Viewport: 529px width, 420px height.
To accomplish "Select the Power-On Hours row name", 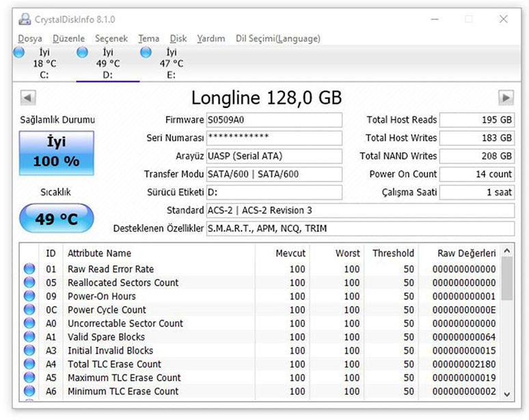I will (x=102, y=296).
